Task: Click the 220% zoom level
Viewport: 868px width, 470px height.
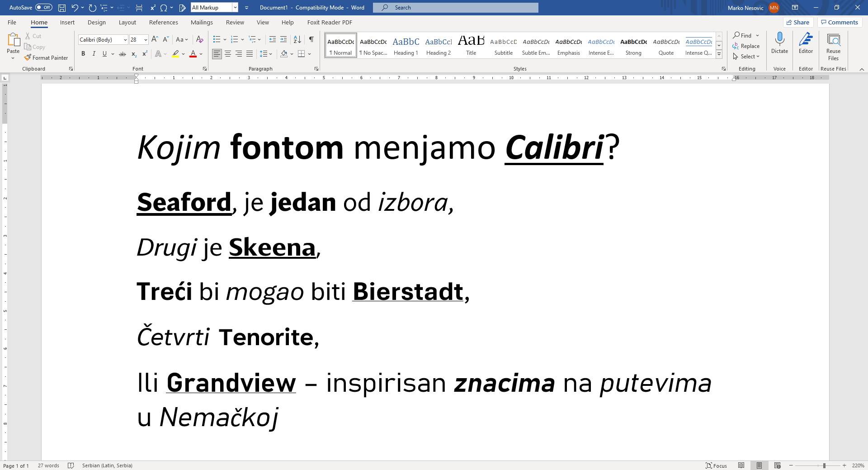Action: coord(858,465)
